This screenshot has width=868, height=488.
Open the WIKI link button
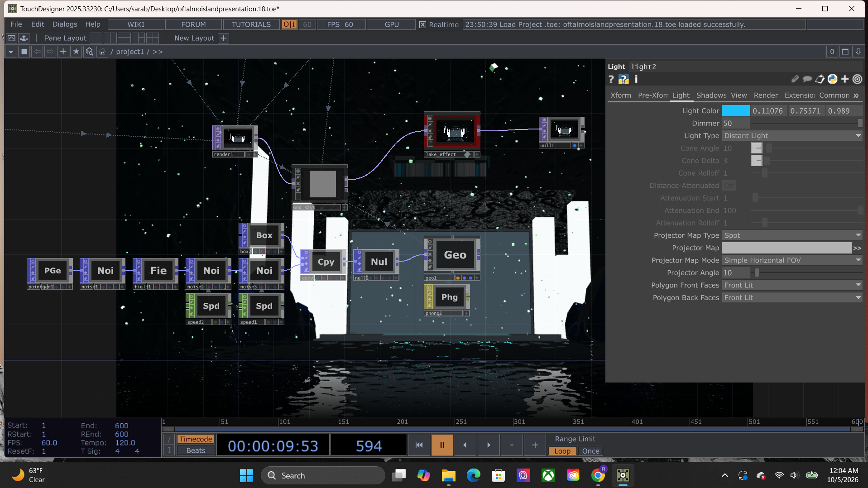tap(136, 24)
